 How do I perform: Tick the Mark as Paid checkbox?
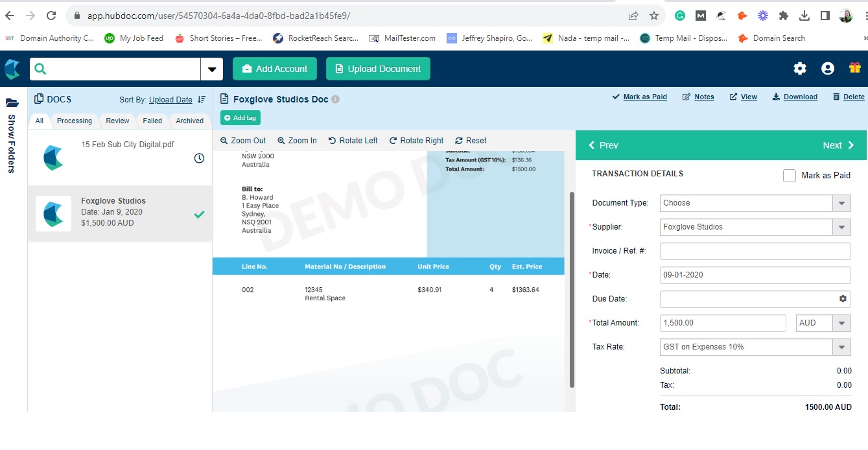pos(790,176)
